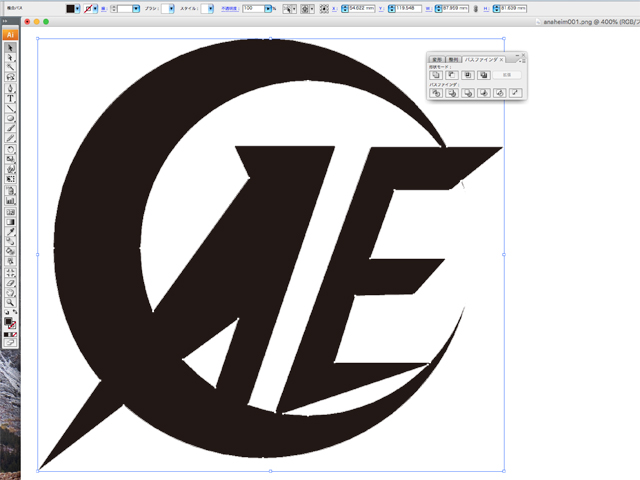
Task: Change screen mode at toolbox bottom
Action: (x=10, y=342)
